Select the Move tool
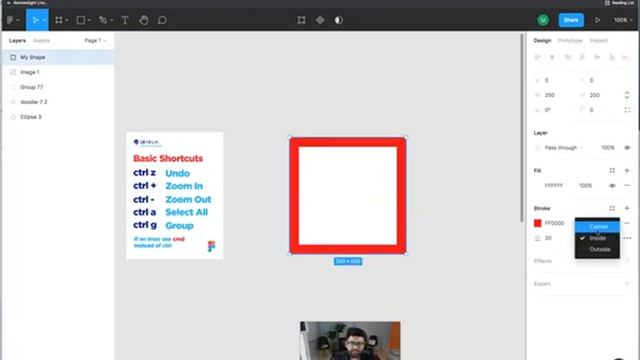This screenshot has width=640, height=360. [35, 20]
